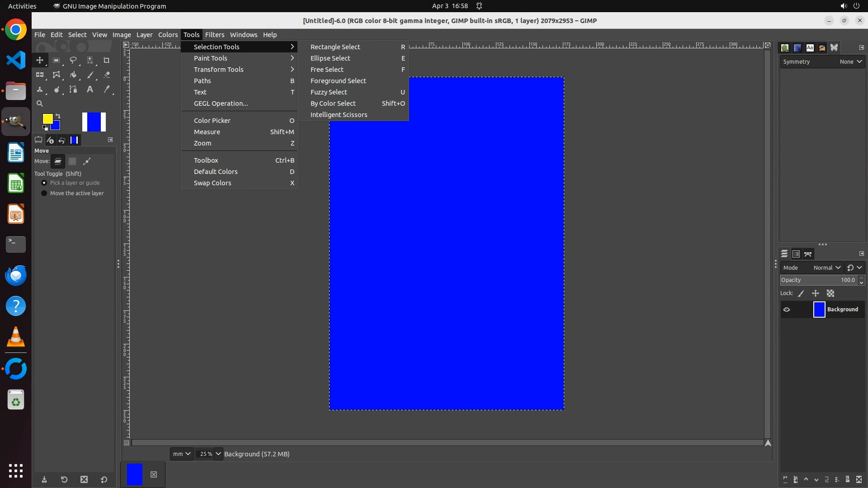Viewport: 868px width, 488px height.
Task: Click the Zoom magnifier tool
Action: tap(40, 103)
